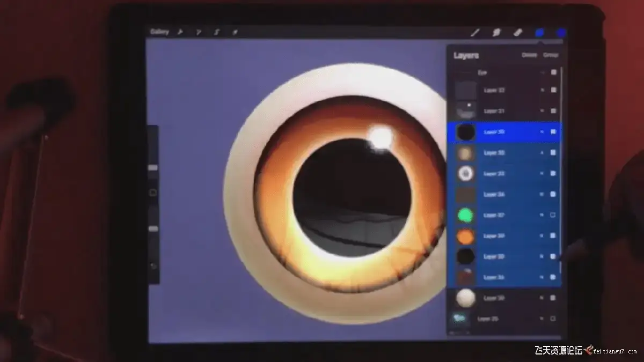Image resolution: width=644 pixels, height=362 pixels.
Task: Tap Group in the Layers header
Action: pyautogui.click(x=551, y=55)
